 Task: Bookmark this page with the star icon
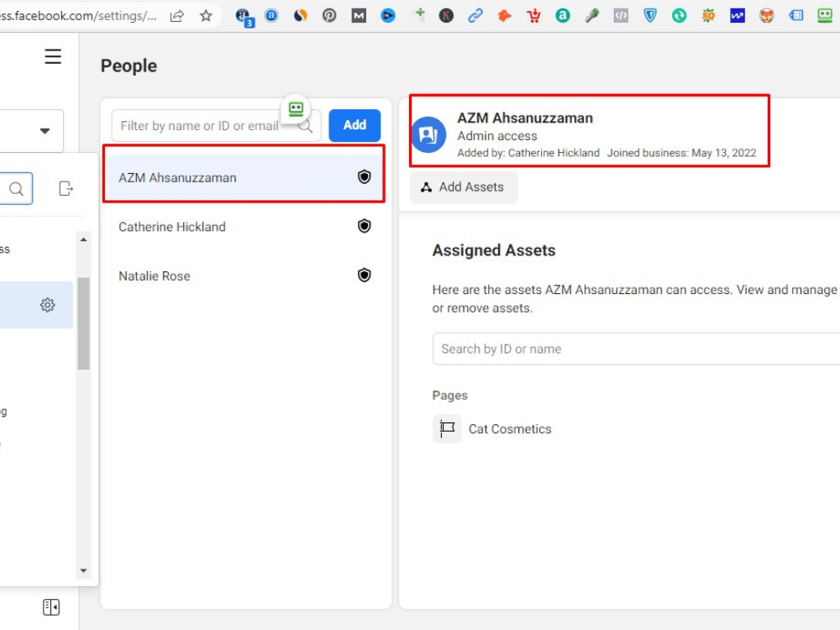pyautogui.click(x=207, y=16)
